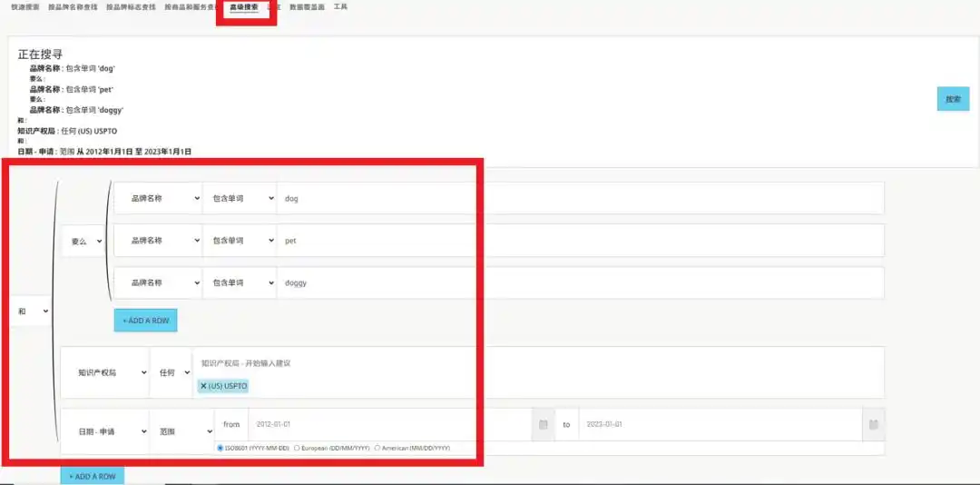Click the blue 搜索 search button
Viewport: 980px width, 485px height.
pyautogui.click(x=953, y=99)
